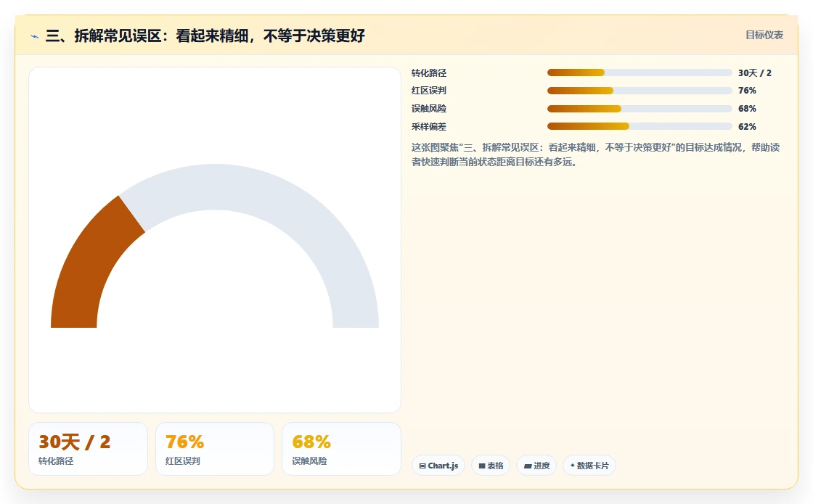The height and width of the screenshot is (504, 813).
Task: Open the 76% 红区误判 data card
Action: [215, 449]
